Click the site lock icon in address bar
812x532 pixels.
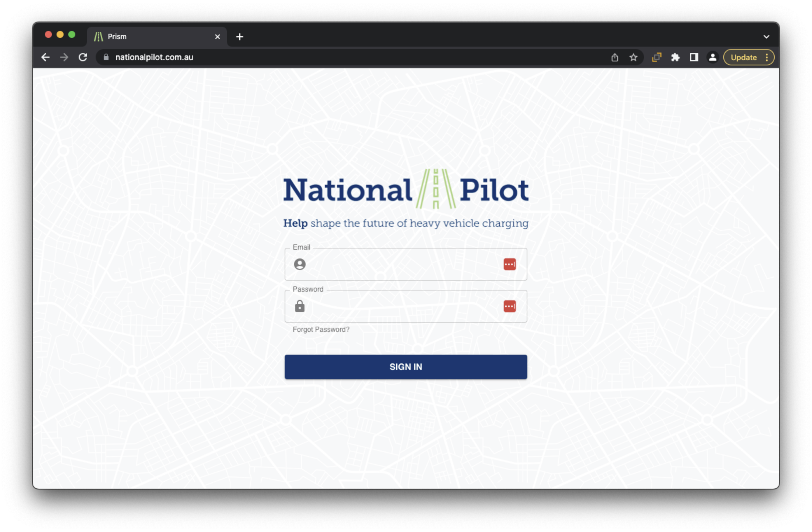pyautogui.click(x=106, y=57)
